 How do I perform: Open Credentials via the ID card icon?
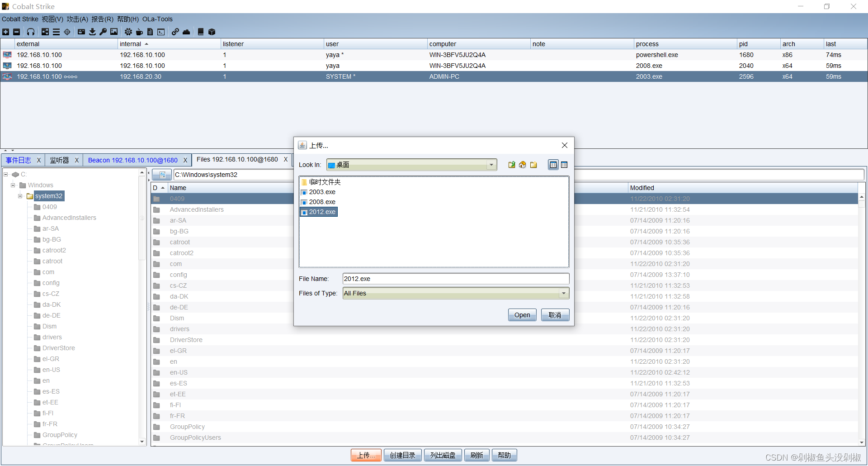point(81,32)
